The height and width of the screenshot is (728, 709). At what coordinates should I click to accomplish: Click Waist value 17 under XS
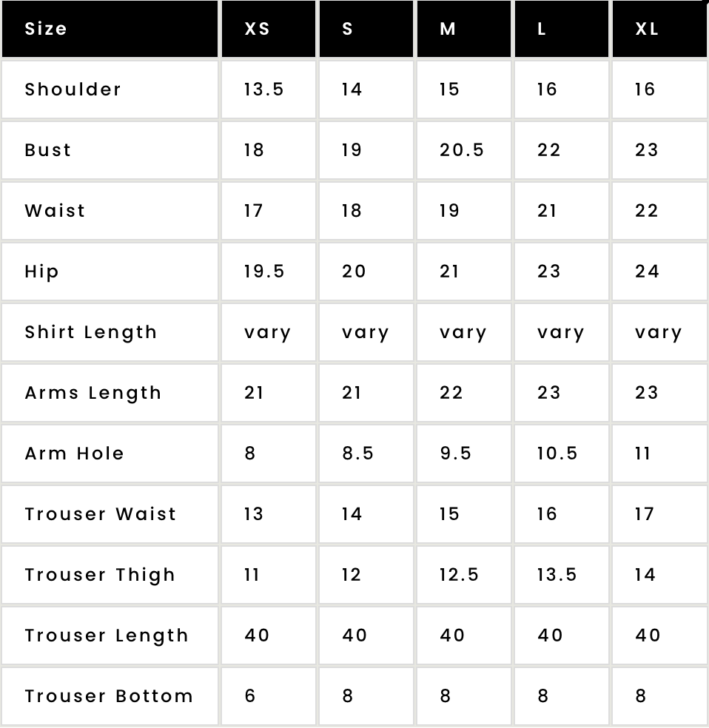click(254, 211)
